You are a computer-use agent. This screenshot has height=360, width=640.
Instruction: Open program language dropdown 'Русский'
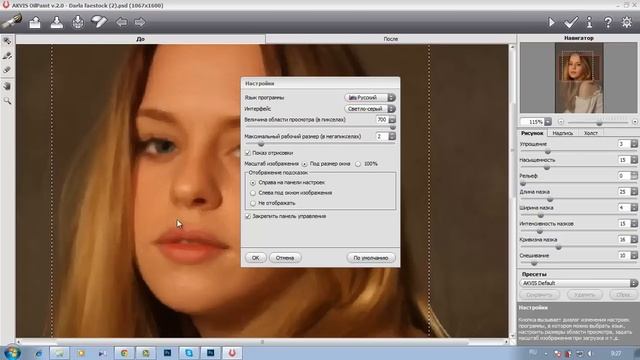[370, 98]
